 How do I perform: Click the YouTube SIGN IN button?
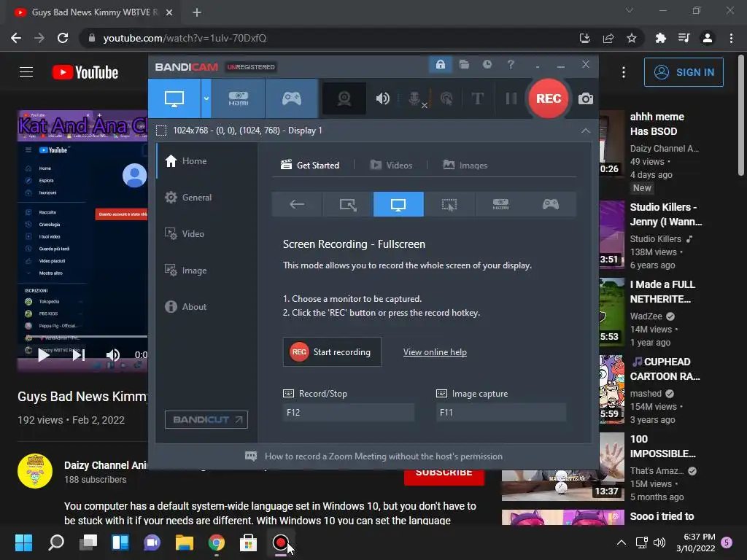[684, 72]
